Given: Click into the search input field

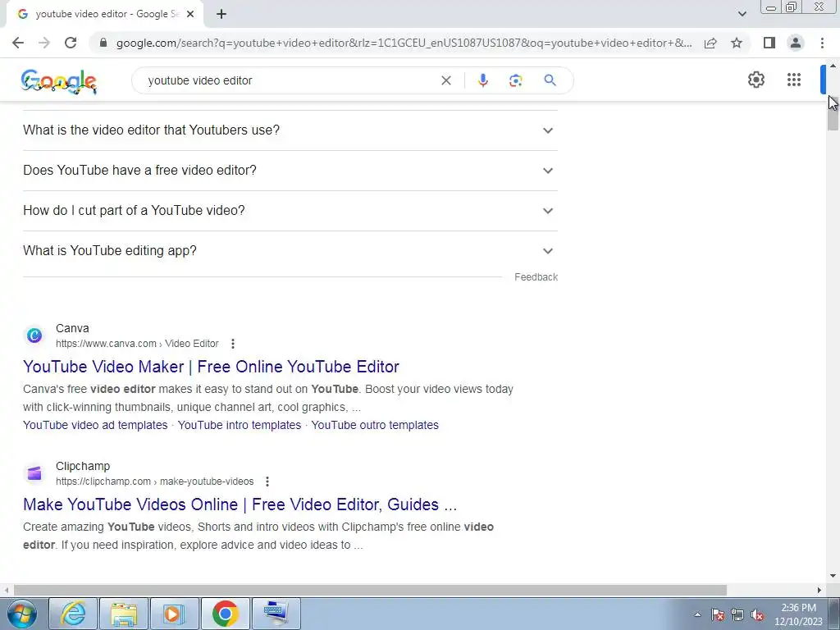Looking at the screenshot, I should (290, 80).
